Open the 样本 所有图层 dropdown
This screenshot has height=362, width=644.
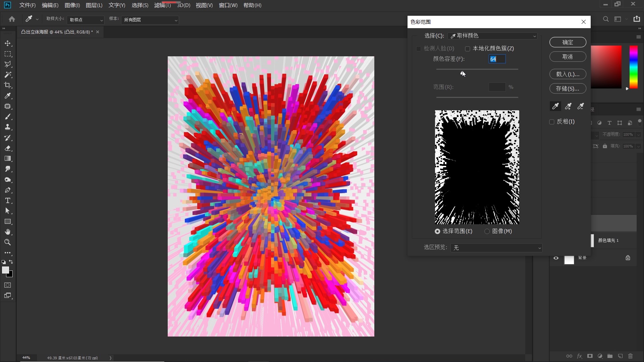pyautogui.click(x=150, y=20)
